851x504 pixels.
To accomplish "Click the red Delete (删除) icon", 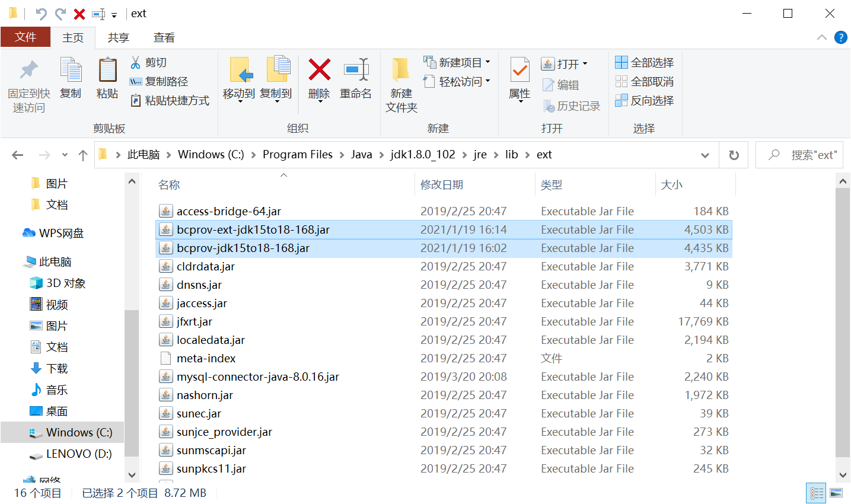I will pyautogui.click(x=319, y=70).
